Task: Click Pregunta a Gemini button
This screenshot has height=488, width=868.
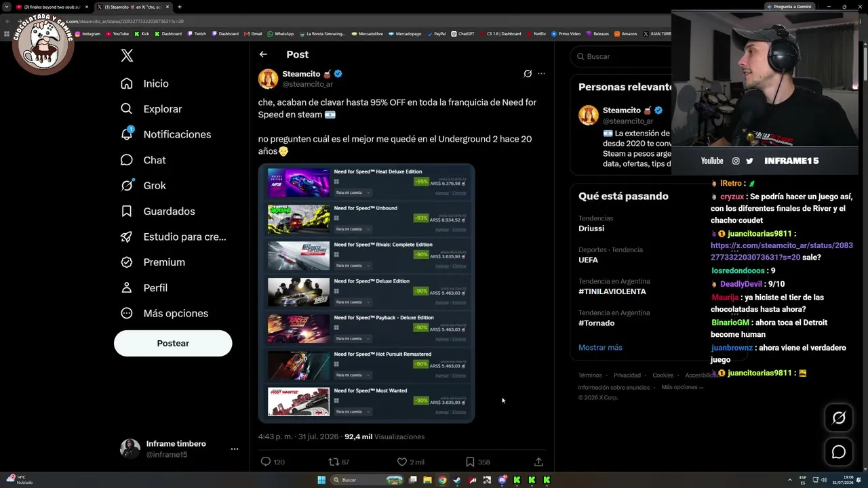Action: tap(789, 7)
